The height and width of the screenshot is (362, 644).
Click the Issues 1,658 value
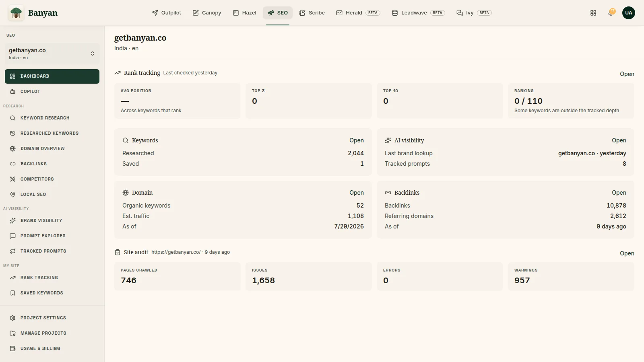tap(263, 280)
